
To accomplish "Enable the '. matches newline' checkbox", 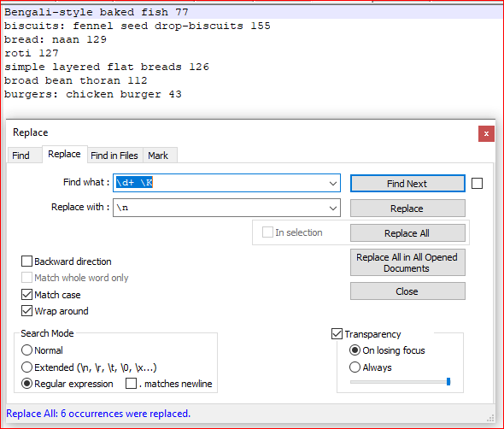I will pos(132,384).
